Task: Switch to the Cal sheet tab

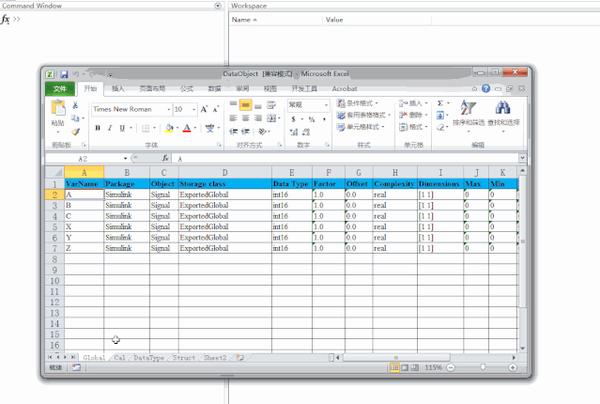Action: [119, 357]
